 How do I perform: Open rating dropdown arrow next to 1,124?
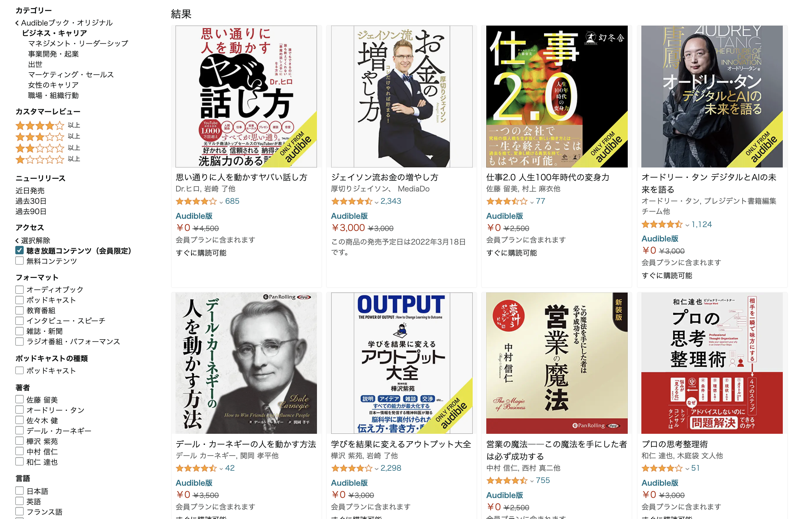point(687,225)
